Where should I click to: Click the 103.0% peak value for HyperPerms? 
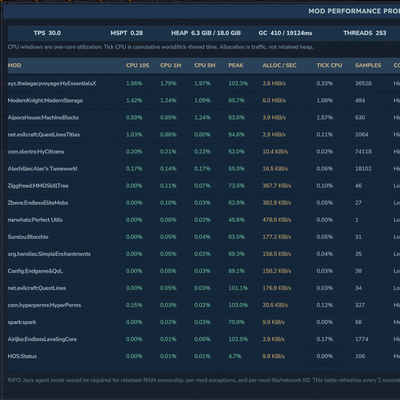click(238, 305)
